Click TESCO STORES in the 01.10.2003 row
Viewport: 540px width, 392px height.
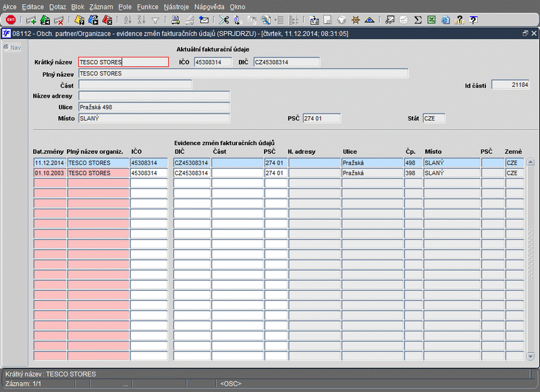98,173
